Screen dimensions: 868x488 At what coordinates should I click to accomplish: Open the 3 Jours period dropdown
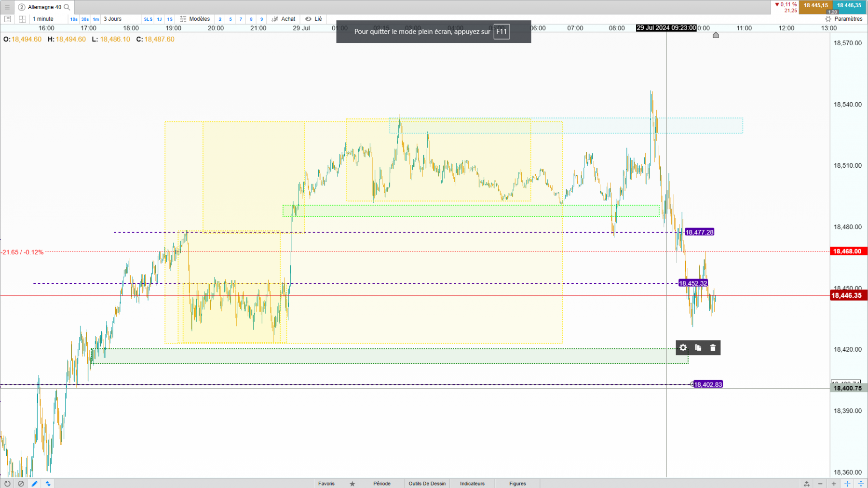tap(113, 19)
